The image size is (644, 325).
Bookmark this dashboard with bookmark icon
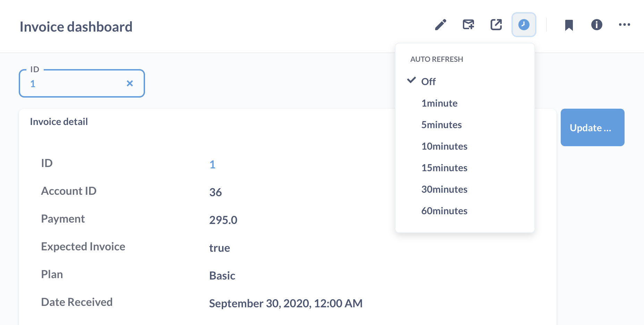pyautogui.click(x=569, y=25)
